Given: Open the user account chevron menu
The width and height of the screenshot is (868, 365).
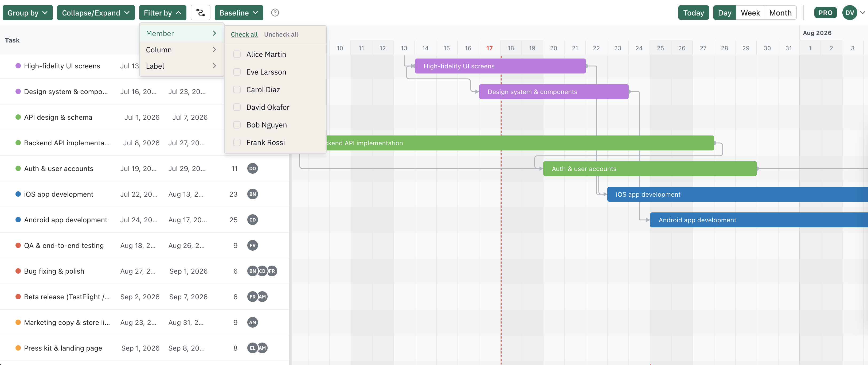Looking at the screenshot, I should pyautogui.click(x=862, y=13).
